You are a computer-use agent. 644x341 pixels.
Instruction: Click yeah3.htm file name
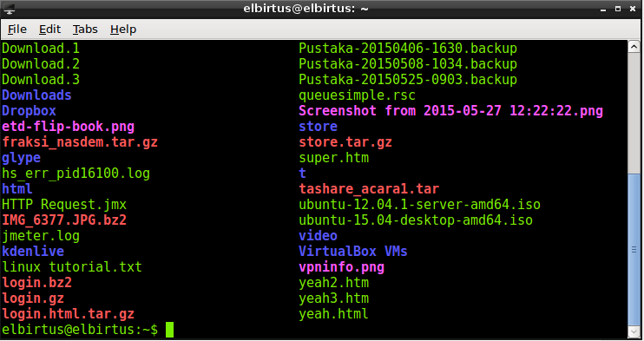point(333,298)
